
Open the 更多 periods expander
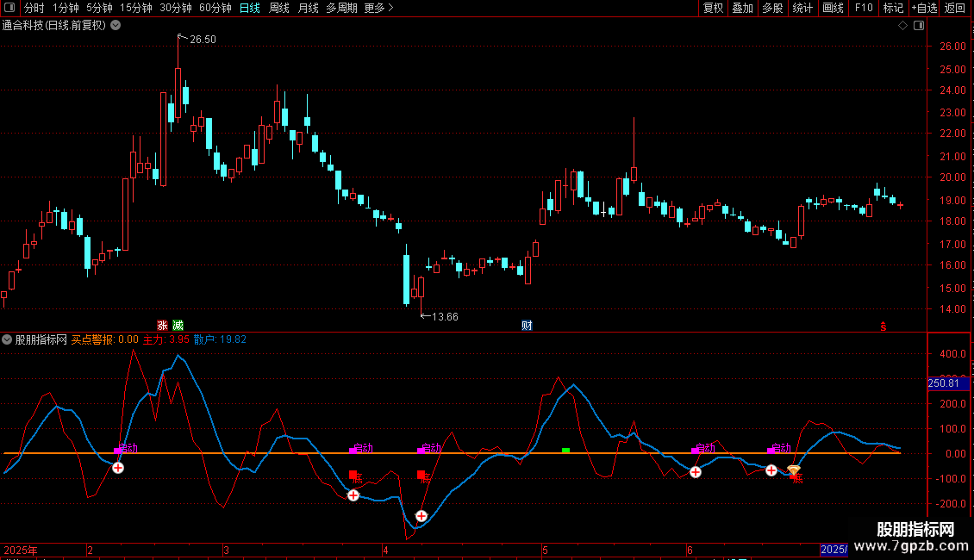click(378, 8)
